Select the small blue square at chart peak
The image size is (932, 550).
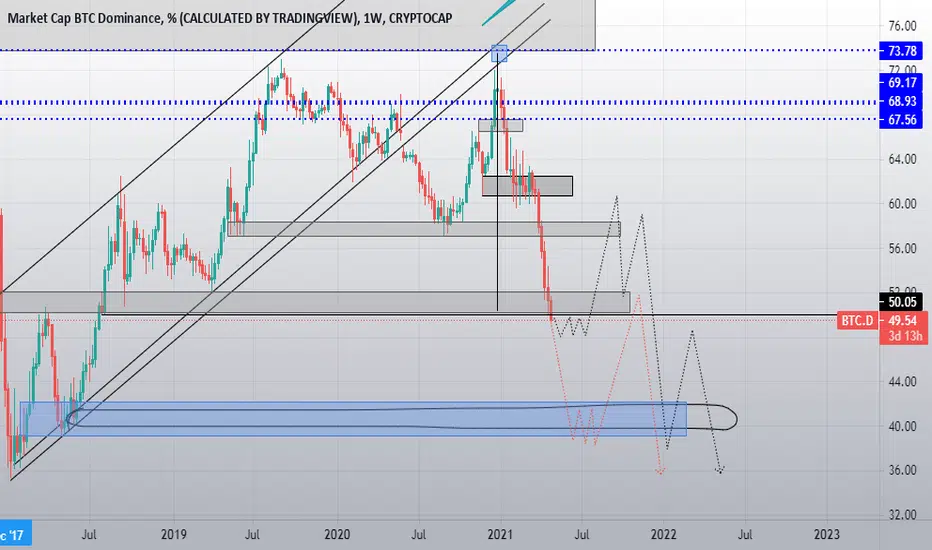coord(499,54)
